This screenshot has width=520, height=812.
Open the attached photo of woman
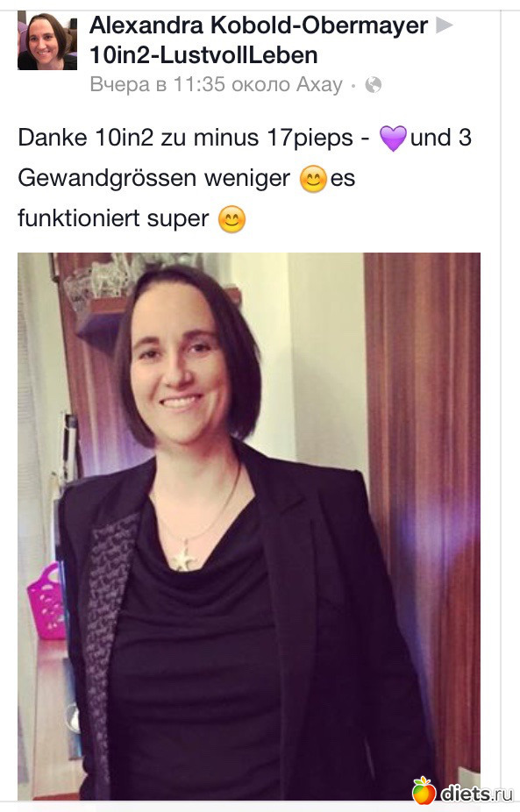click(249, 526)
